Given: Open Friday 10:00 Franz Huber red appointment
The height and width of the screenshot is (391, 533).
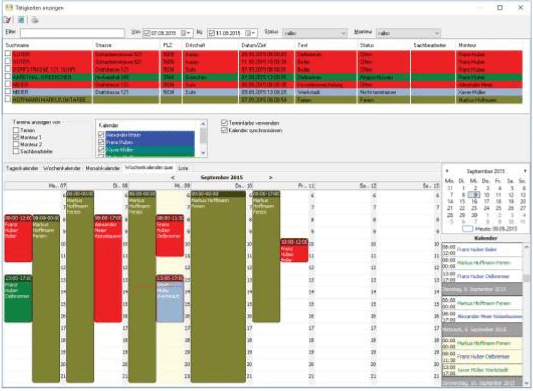Looking at the screenshot, I should (294, 250).
